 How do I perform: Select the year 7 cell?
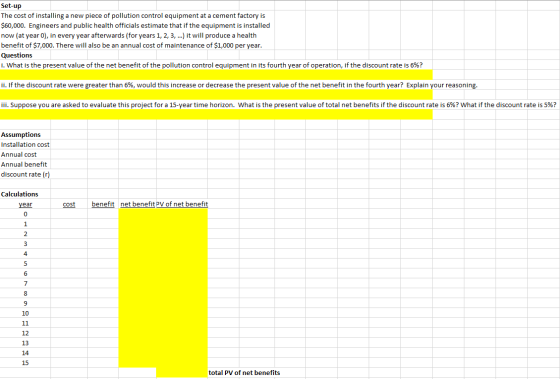[x=25, y=284]
